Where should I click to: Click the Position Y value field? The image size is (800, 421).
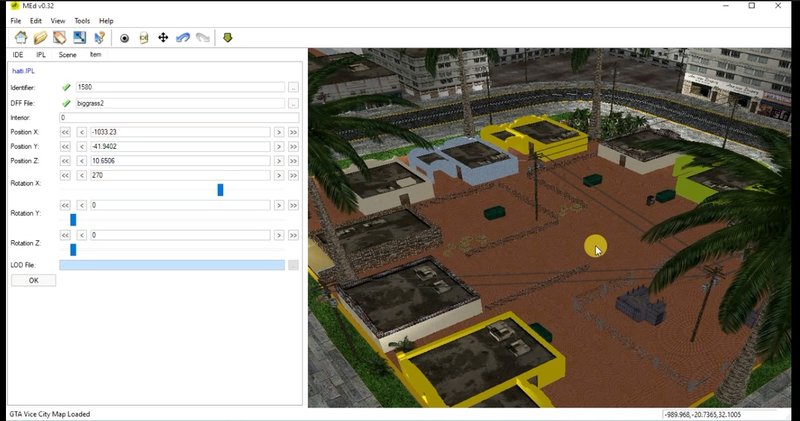click(x=180, y=146)
